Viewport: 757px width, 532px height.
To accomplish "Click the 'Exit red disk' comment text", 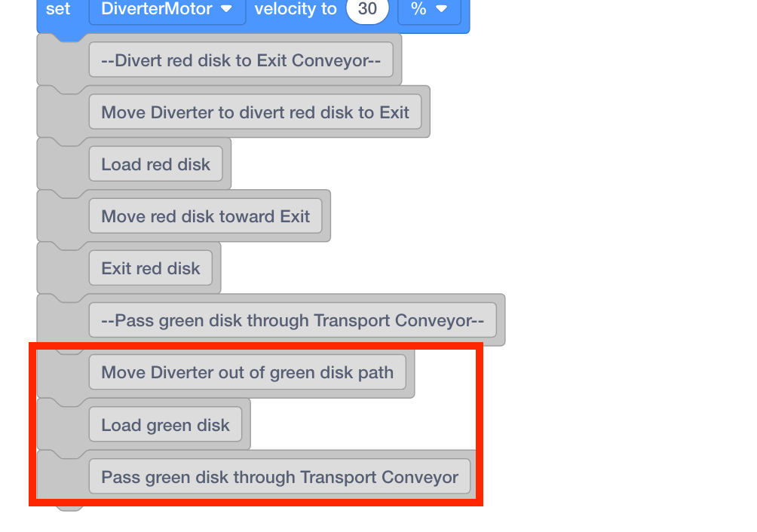I will [x=150, y=268].
